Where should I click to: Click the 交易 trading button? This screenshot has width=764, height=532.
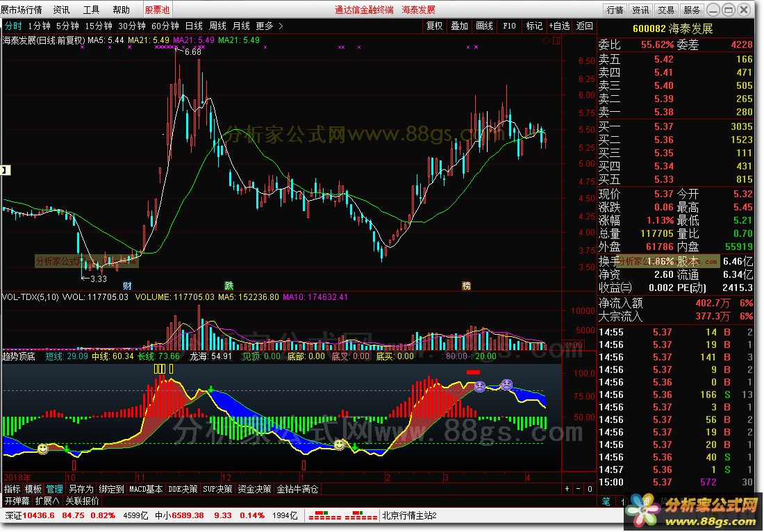pos(665,10)
